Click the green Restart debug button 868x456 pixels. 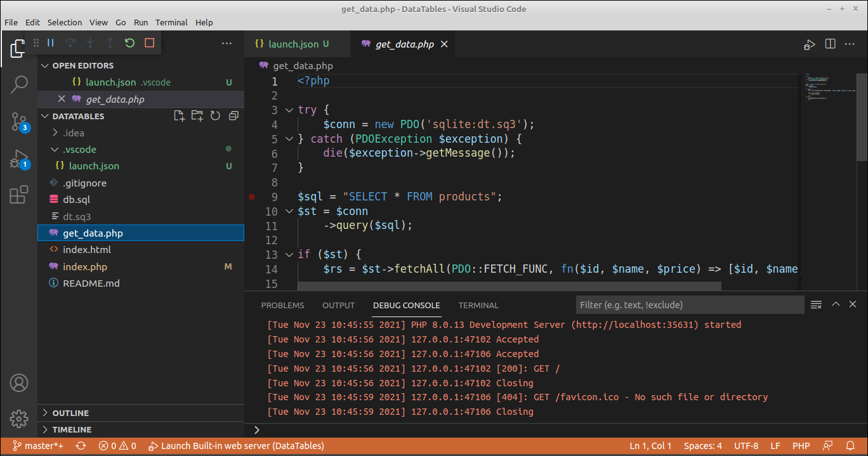point(129,42)
